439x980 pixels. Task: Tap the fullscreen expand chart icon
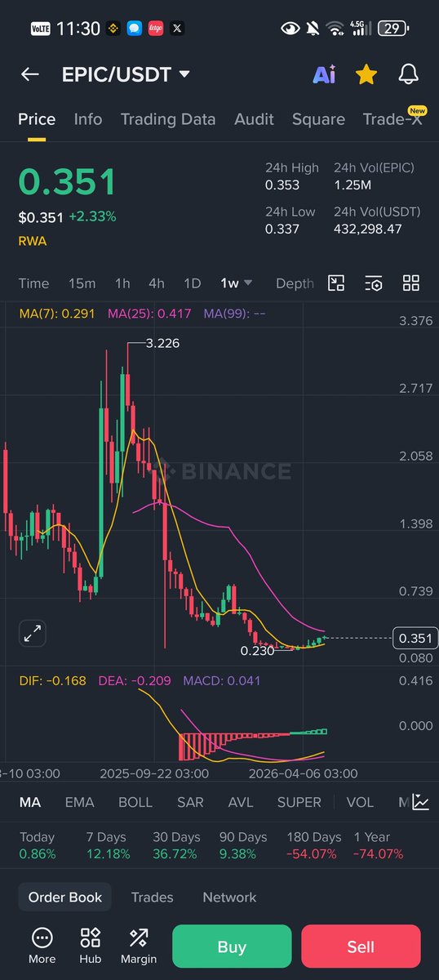point(33,632)
